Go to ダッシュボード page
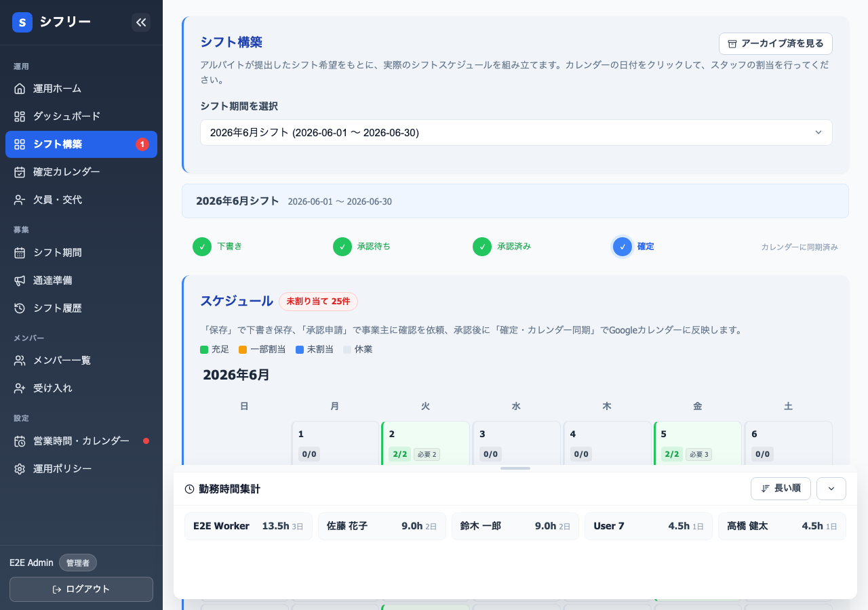Image resolution: width=868 pixels, height=610 pixels. coord(81,117)
